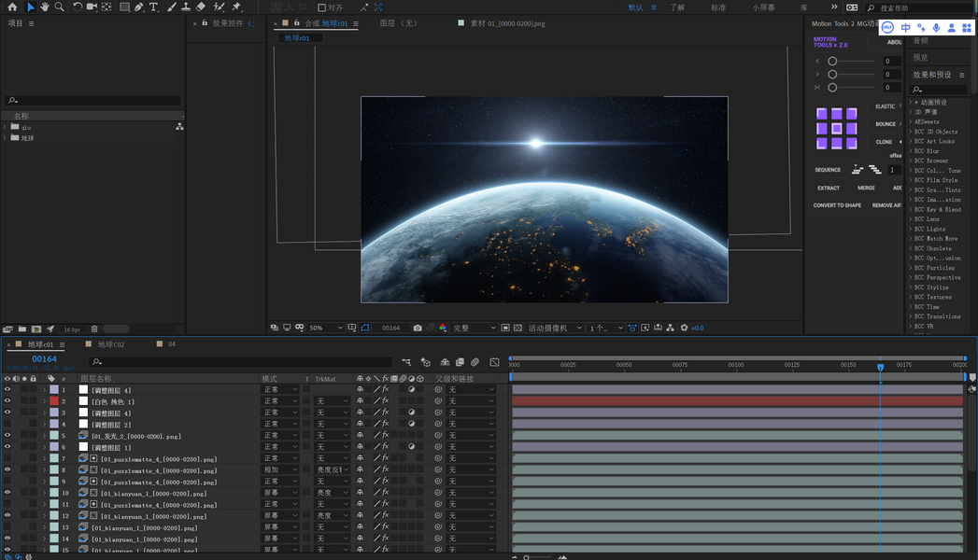The image size is (978, 560).
Task: Show layer 7 puzzlematte using eye toggle
Action: coord(7,458)
